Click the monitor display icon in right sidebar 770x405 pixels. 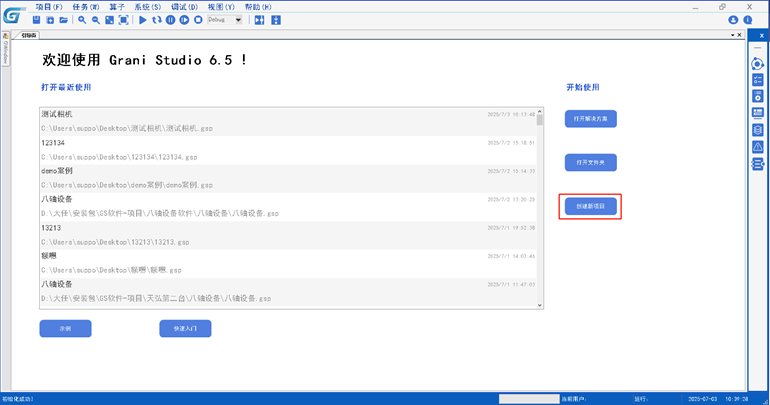pos(758,113)
